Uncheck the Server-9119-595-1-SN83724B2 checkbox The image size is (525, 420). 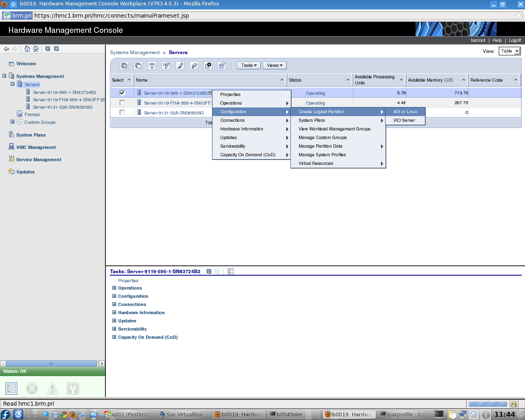[x=122, y=93]
